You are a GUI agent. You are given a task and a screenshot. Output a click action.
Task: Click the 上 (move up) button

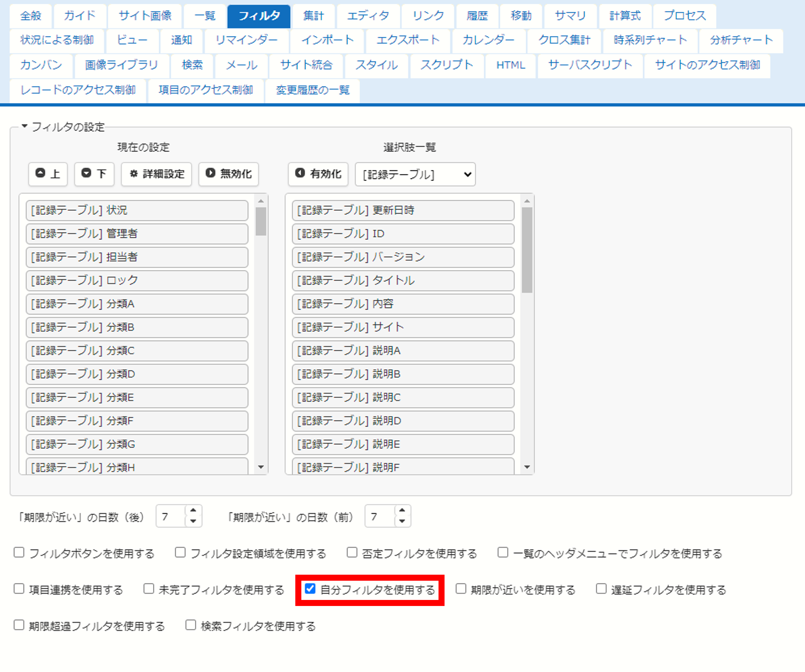(48, 174)
